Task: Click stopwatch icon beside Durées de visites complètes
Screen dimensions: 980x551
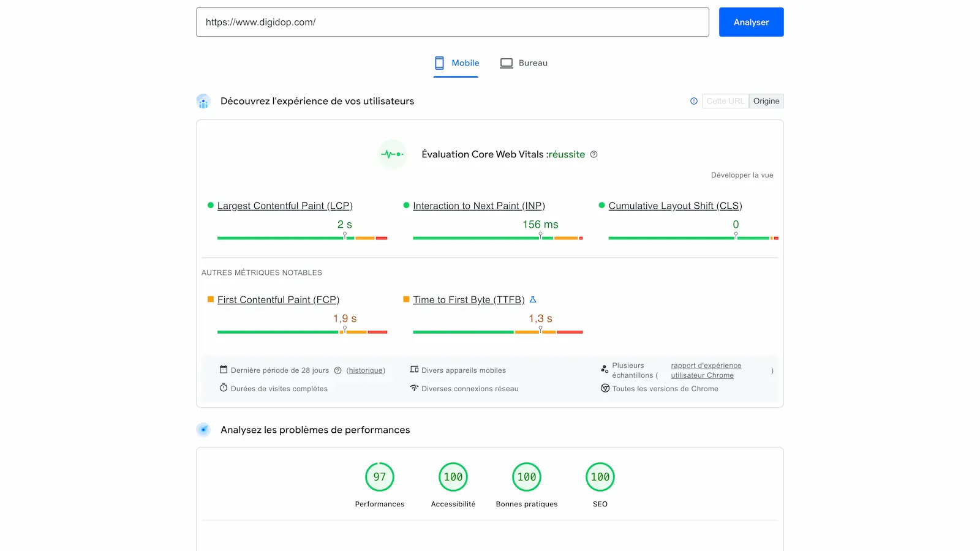Action: coord(224,388)
